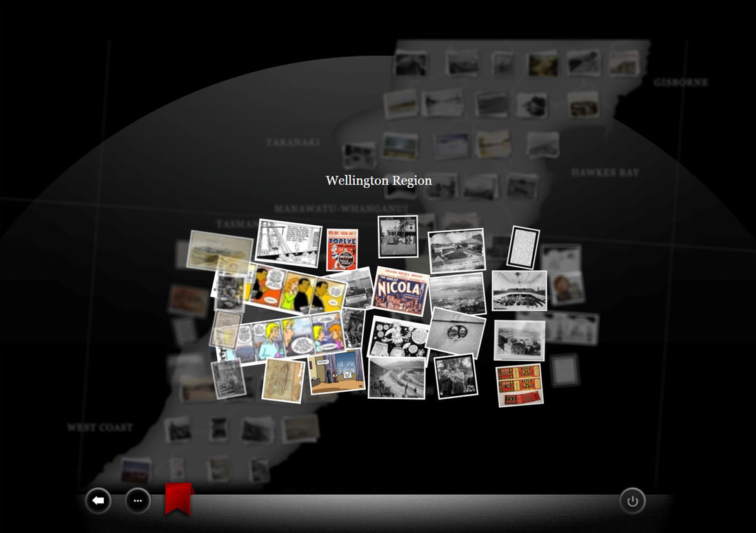The image size is (756, 533).
Task: Select the group of men photograph
Action: (456, 376)
